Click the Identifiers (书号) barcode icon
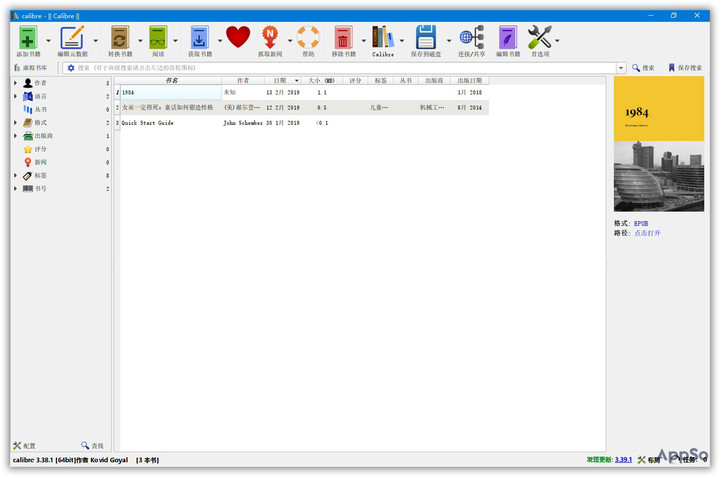This screenshot has width=720, height=477. [x=28, y=189]
